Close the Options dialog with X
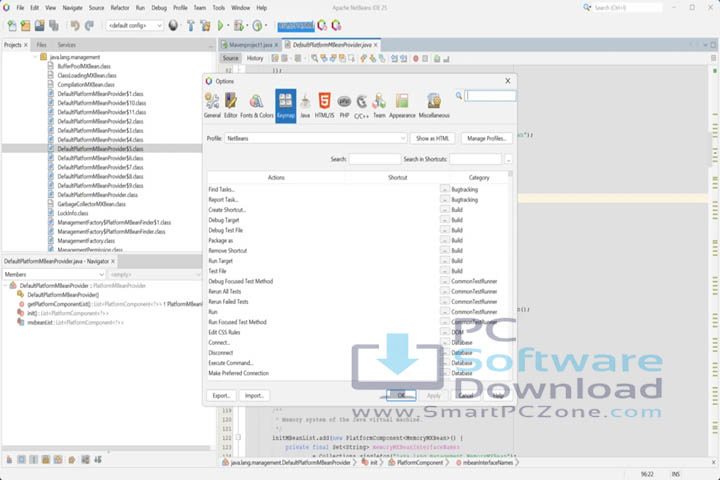The image size is (720, 480). 507,81
